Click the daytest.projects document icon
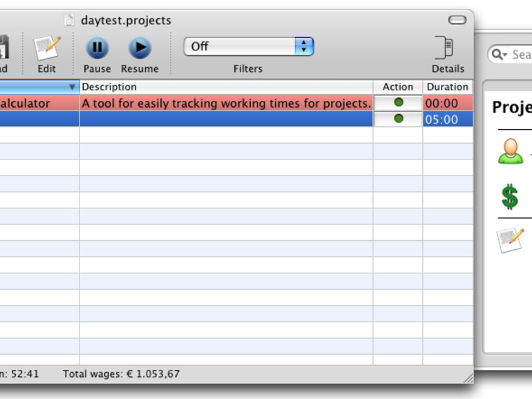 point(69,20)
